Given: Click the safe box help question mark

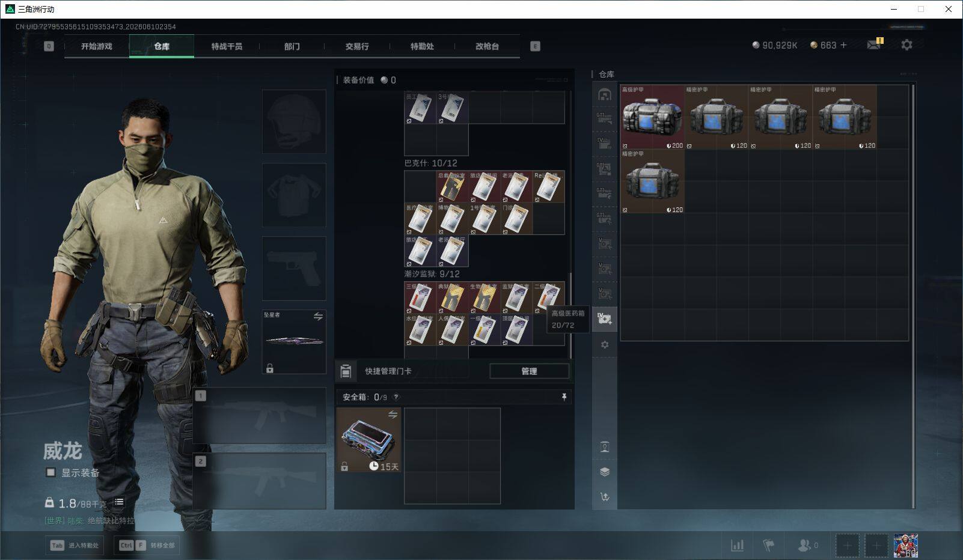Looking at the screenshot, I should coord(396,397).
